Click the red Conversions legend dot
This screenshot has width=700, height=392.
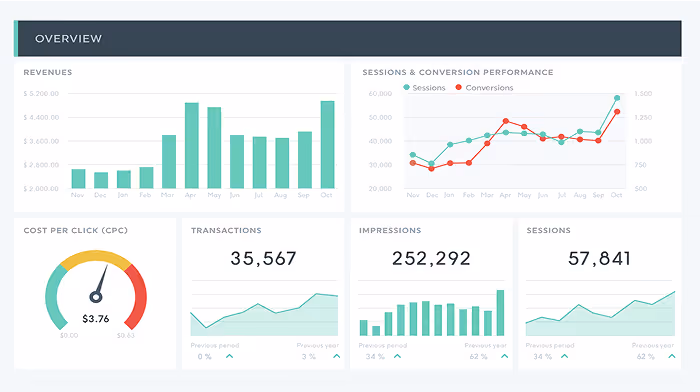pyautogui.click(x=458, y=88)
